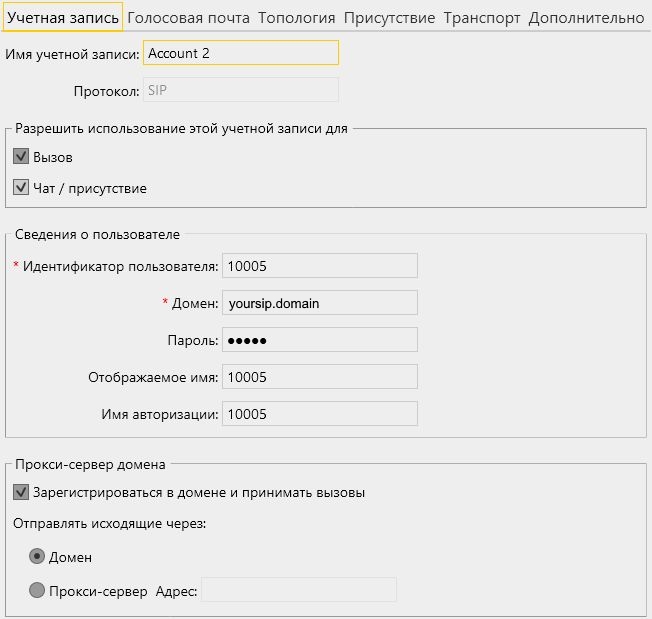Screen dimensions: 652x619
Task: Uncheck the Вызов checkbox
Action: (x=21, y=157)
